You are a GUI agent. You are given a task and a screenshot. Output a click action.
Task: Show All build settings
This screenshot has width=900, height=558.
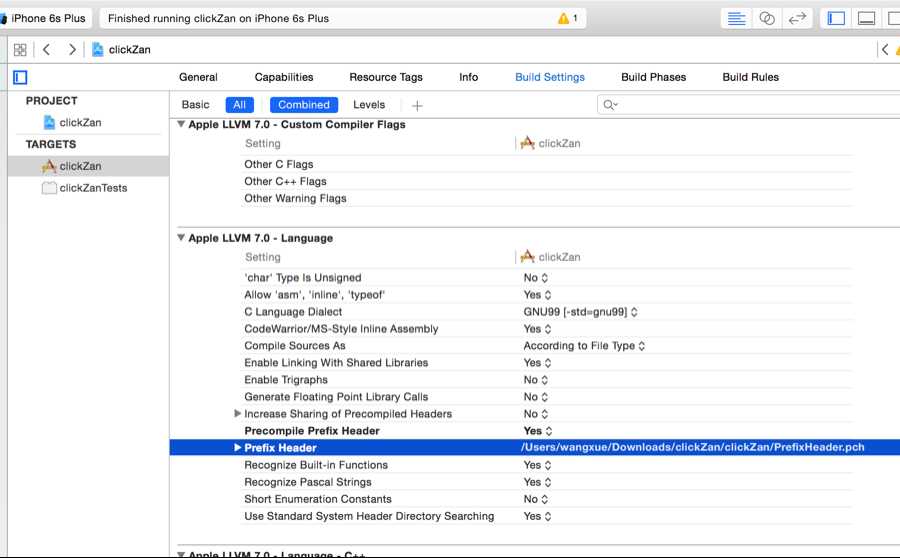[x=239, y=104]
